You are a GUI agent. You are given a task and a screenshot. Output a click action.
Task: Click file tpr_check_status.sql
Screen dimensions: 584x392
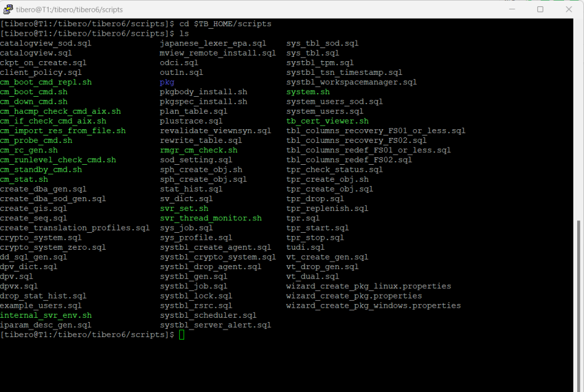334,170
